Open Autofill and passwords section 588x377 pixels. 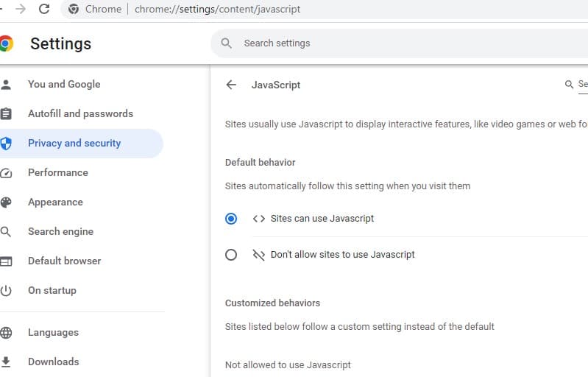[x=80, y=113]
